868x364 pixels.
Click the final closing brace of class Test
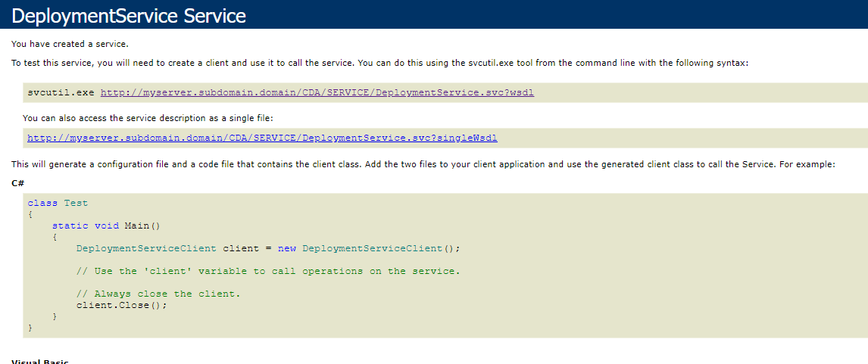pos(30,328)
